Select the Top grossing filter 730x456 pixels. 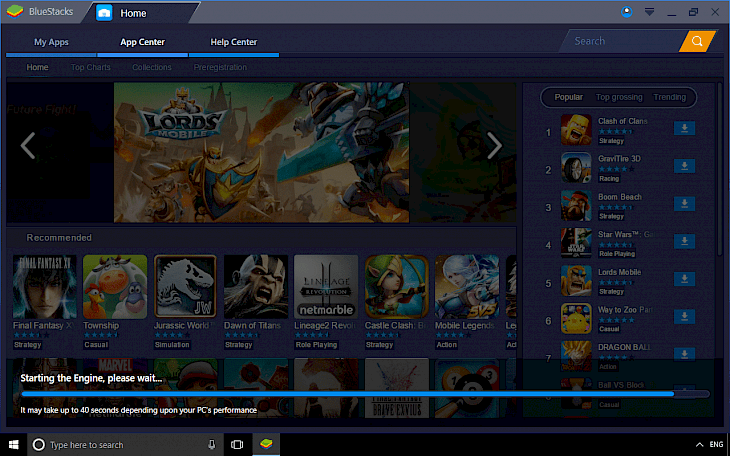coord(619,97)
